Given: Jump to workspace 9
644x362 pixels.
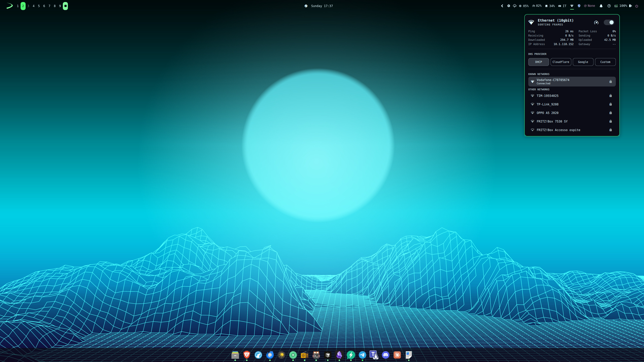Looking at the screenshot, I should pyautogui.click(x=60, y=6).
